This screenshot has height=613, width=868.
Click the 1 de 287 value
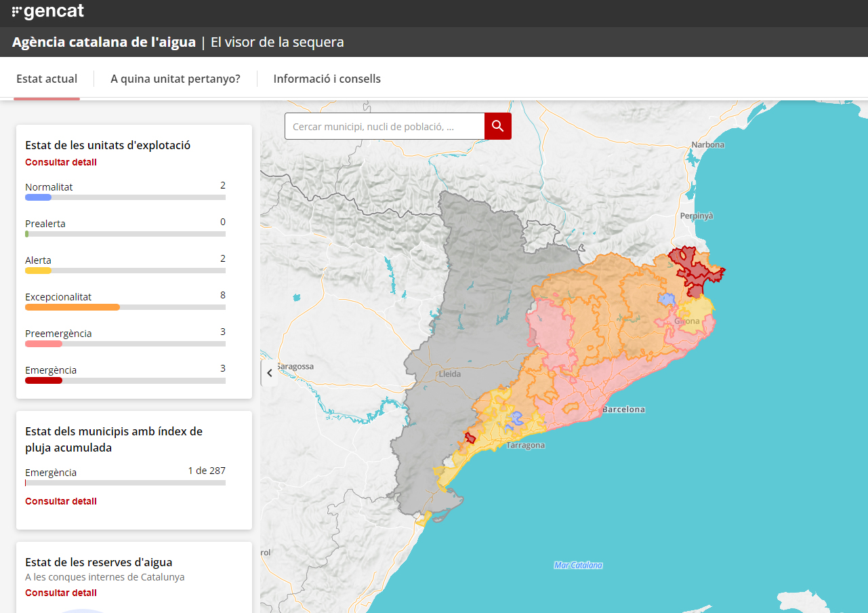pos(207,471)
